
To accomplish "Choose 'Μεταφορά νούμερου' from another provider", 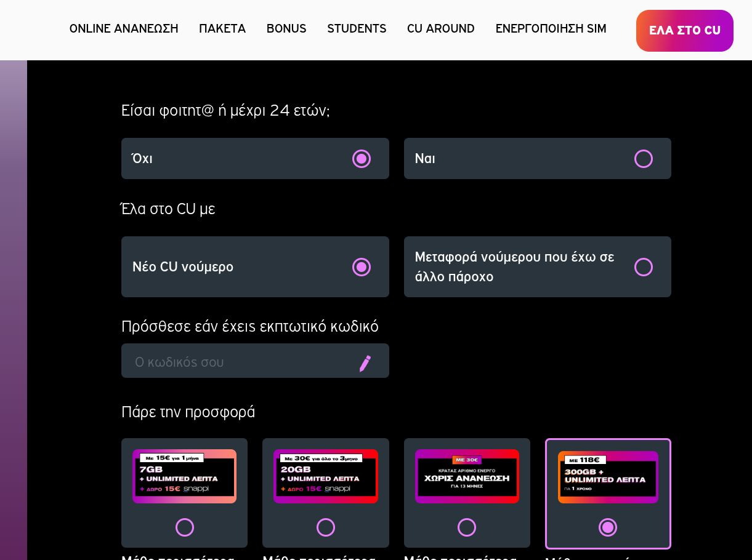I will 643,267.
